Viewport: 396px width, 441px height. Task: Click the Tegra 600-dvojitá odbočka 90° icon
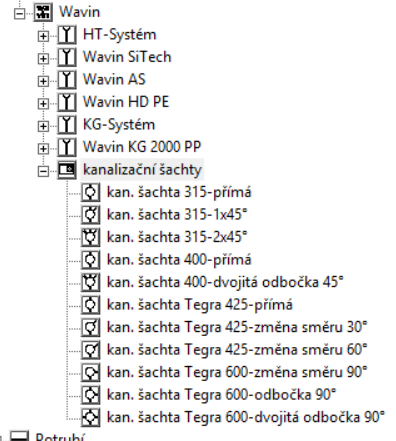tap(90, 417)
